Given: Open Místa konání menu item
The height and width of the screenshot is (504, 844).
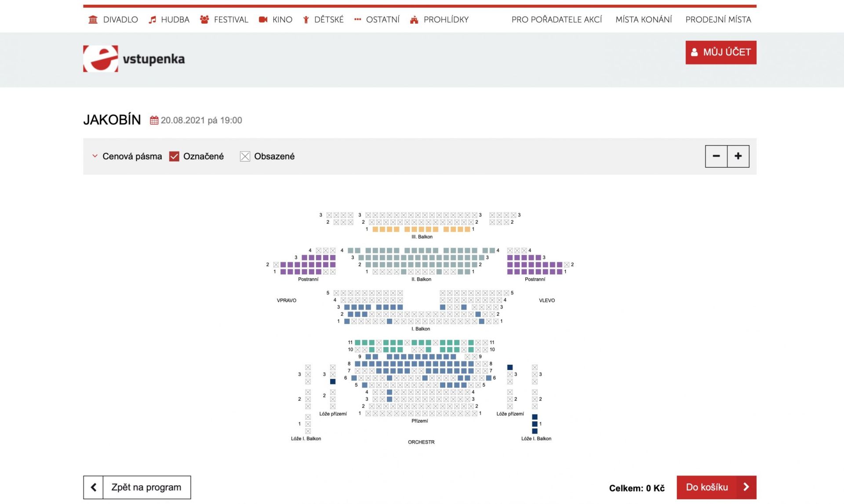Looking at the screenshot, I should 644,20.
